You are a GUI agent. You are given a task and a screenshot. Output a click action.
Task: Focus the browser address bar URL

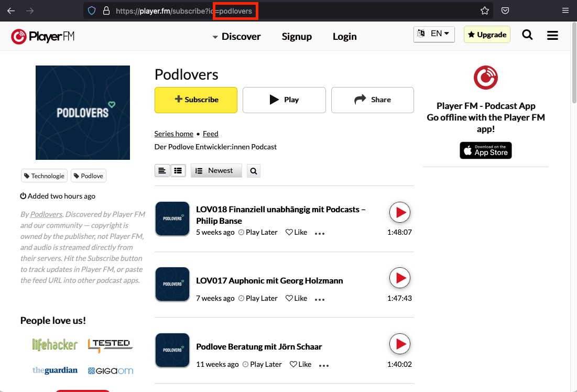pyautogui.click(x=287, y=10)
